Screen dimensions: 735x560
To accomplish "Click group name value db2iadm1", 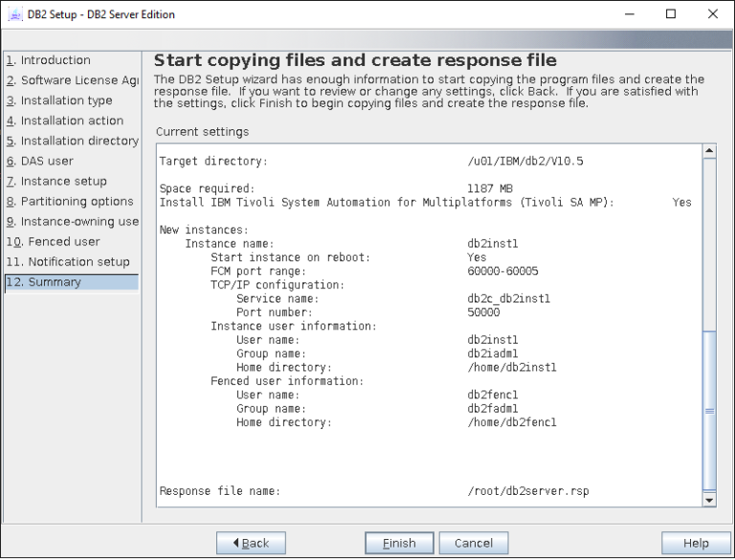I will click(x=493, y=353).
